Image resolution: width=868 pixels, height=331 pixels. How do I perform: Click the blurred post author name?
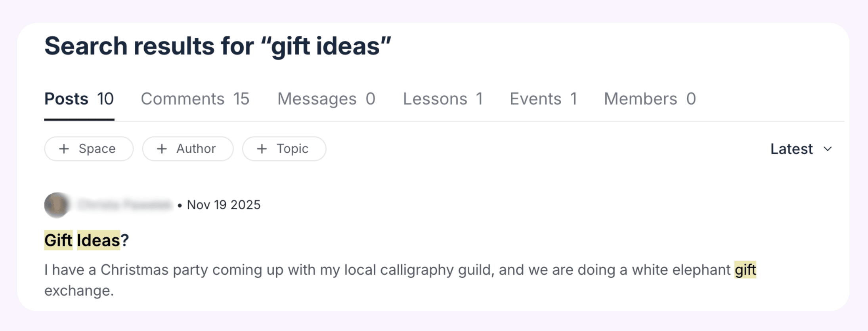(x=125, y=205)
